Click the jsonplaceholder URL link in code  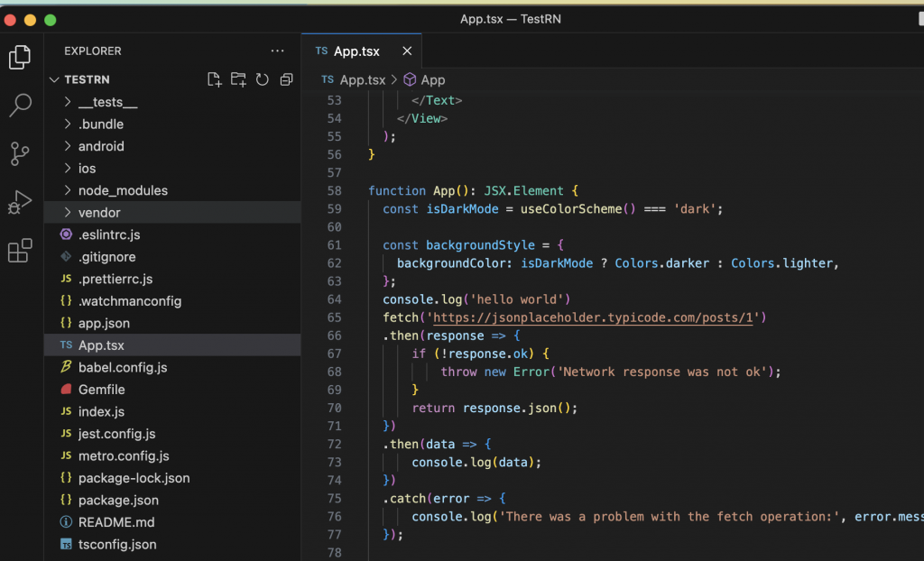(593, 317)
